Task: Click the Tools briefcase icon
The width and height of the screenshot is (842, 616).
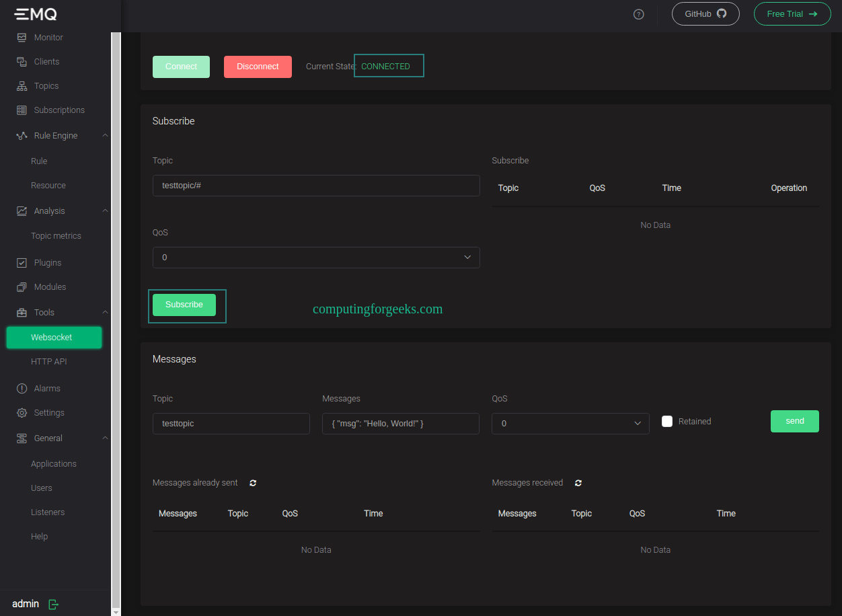Action: 22,313
